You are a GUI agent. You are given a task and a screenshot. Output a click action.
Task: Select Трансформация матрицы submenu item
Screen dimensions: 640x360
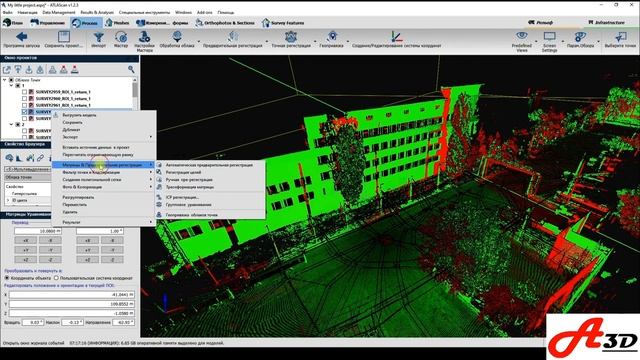point(210,187)
